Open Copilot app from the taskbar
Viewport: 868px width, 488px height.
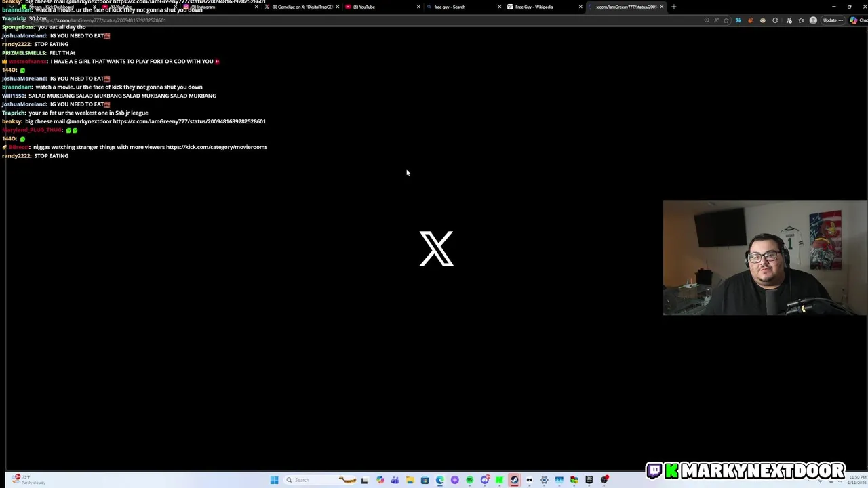tap(380, 480)
